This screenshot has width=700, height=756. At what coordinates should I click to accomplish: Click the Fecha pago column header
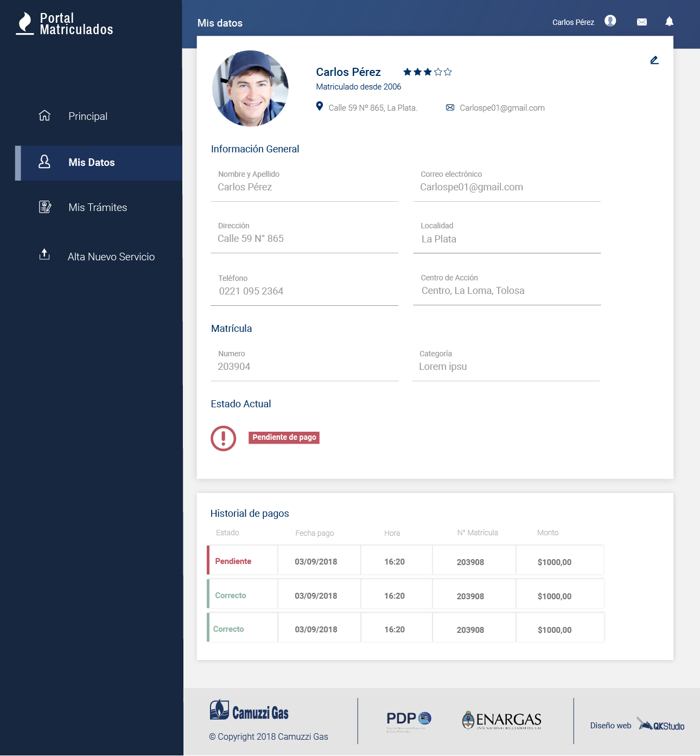click(x=315, y=533)
